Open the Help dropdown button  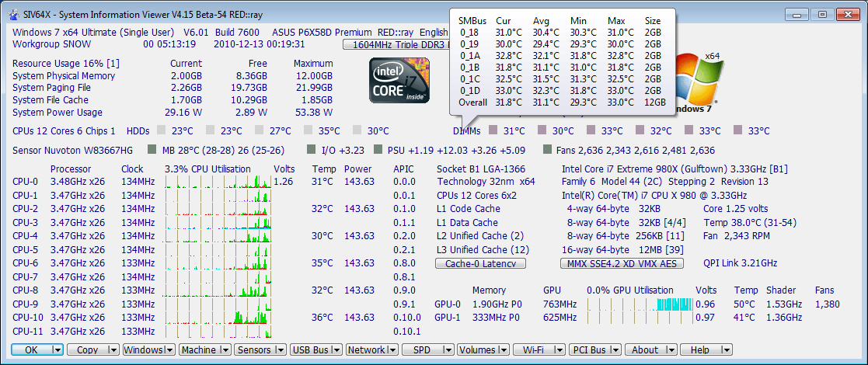706,349
